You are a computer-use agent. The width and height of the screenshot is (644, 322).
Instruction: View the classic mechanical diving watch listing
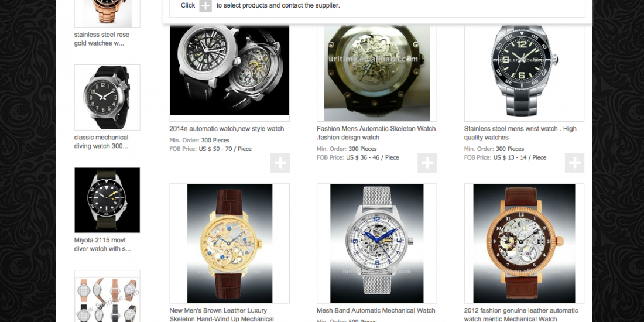coord(101,142)
